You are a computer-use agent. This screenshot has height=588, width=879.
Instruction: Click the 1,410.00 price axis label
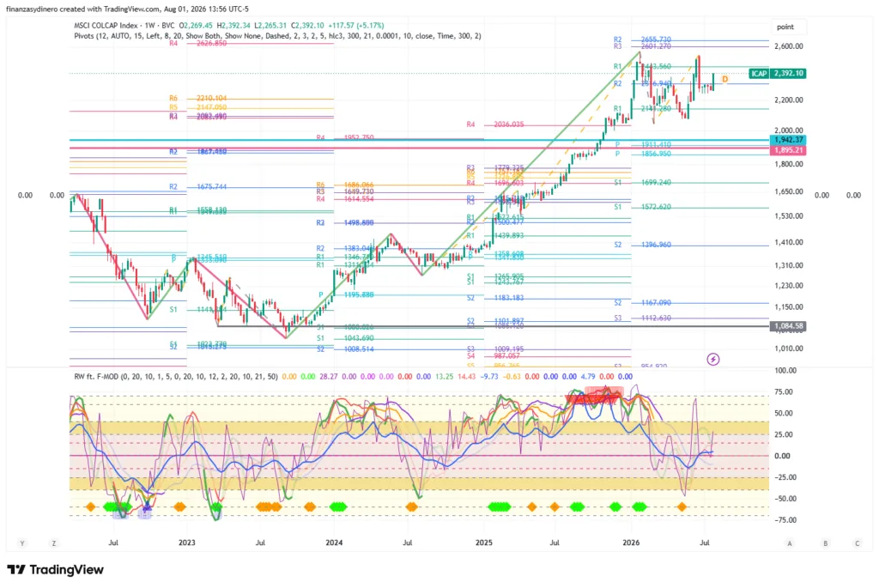[788, 242]
